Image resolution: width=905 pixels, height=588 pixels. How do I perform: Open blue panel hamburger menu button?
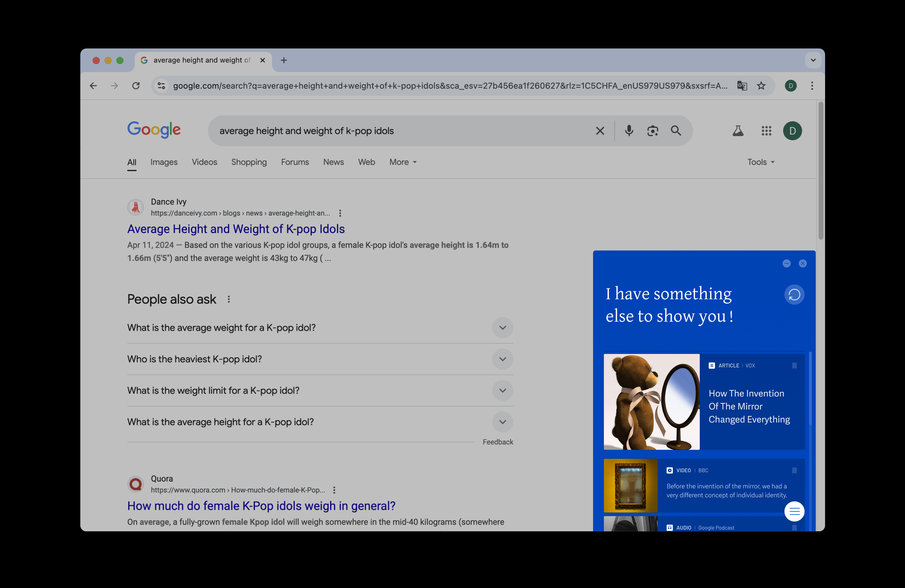click(x=794, y=512)
